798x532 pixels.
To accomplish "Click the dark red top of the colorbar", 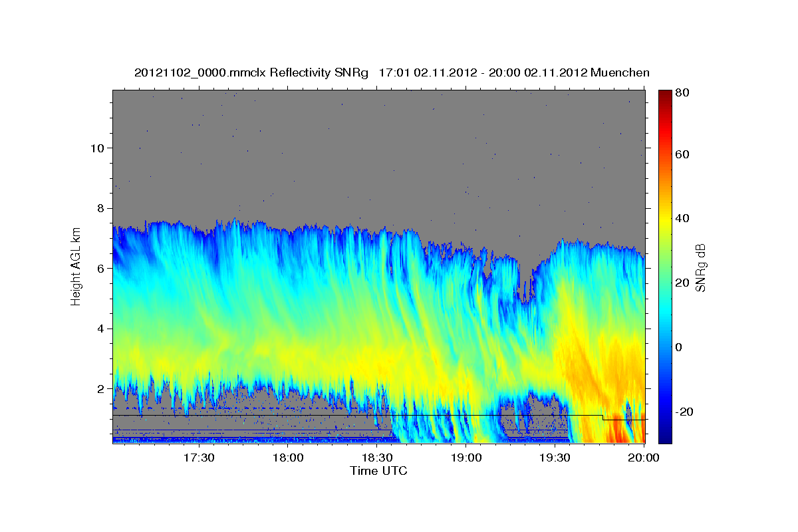I will [665, 96].
